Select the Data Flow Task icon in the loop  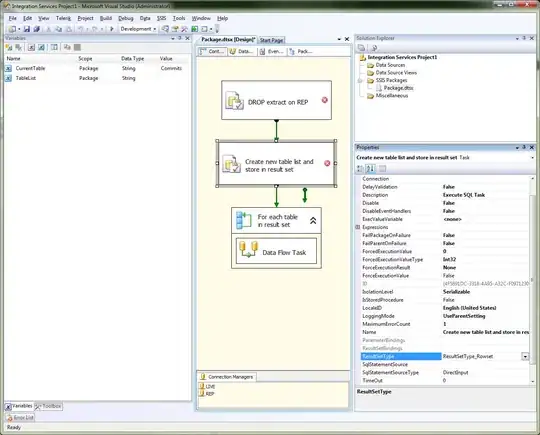(248, 249)
